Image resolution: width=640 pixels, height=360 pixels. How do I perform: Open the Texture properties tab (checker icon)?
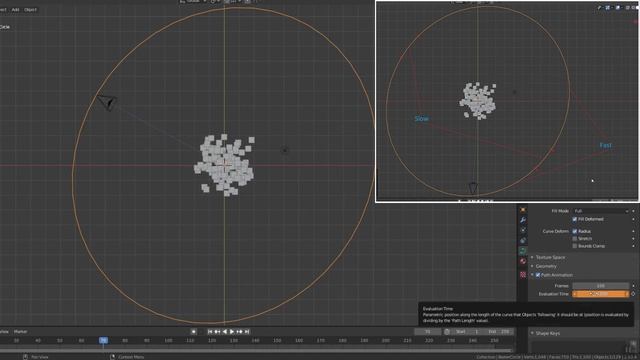pyautogui.click(x=523, y=275)
